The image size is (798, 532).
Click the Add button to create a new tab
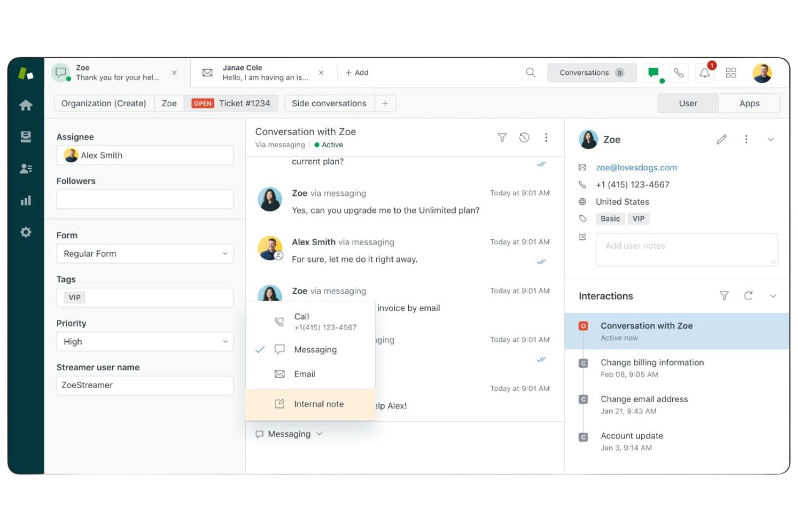coord(356,72)
